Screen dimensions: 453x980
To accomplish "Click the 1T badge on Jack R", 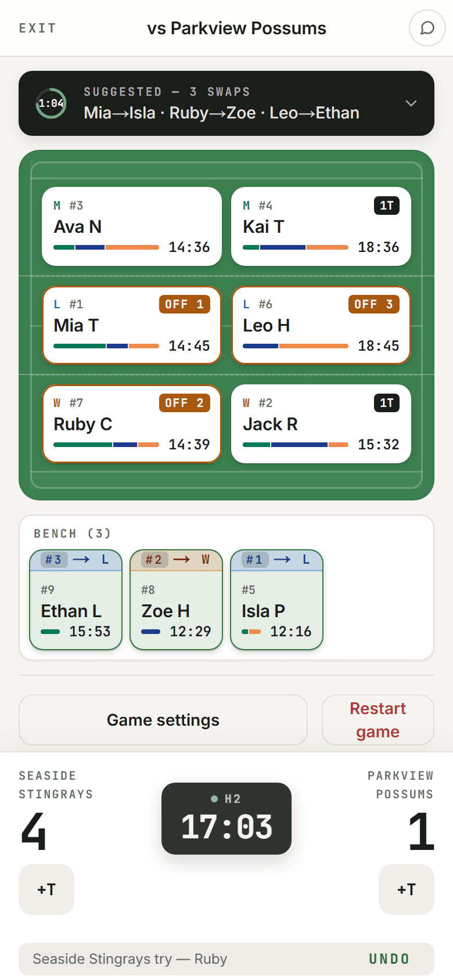I will 386,403.
